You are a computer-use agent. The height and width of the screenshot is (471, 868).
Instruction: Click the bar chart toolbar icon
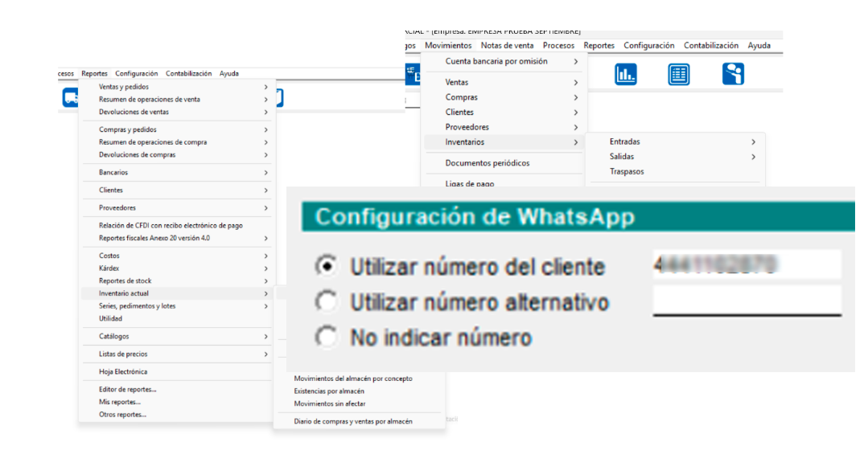pyautogui.click(x=626, y=74)
